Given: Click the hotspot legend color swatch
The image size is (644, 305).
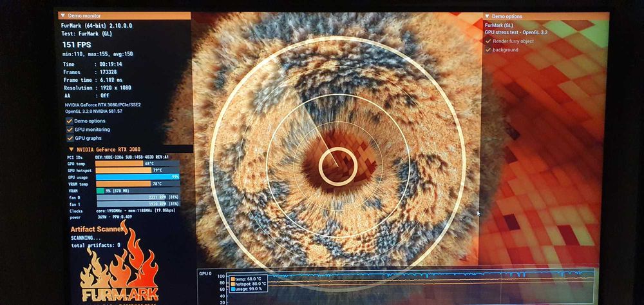Looking at the screenshot, I should click(x=233, y=284).
